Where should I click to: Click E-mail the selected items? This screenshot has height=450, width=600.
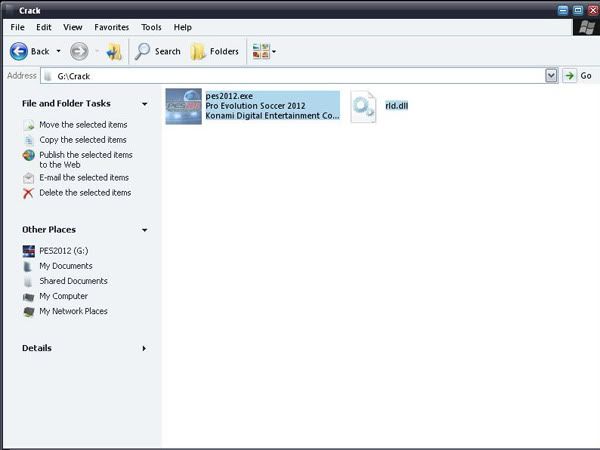click(x=84, y=178)
